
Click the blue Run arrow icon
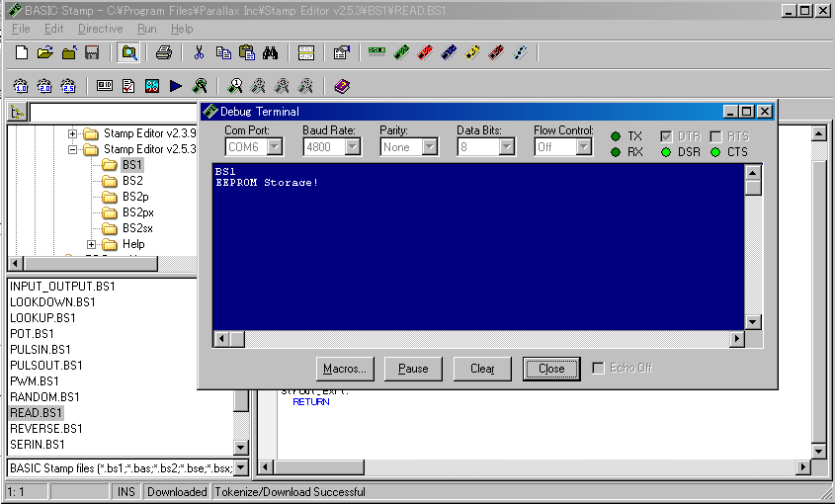(176, 86)
